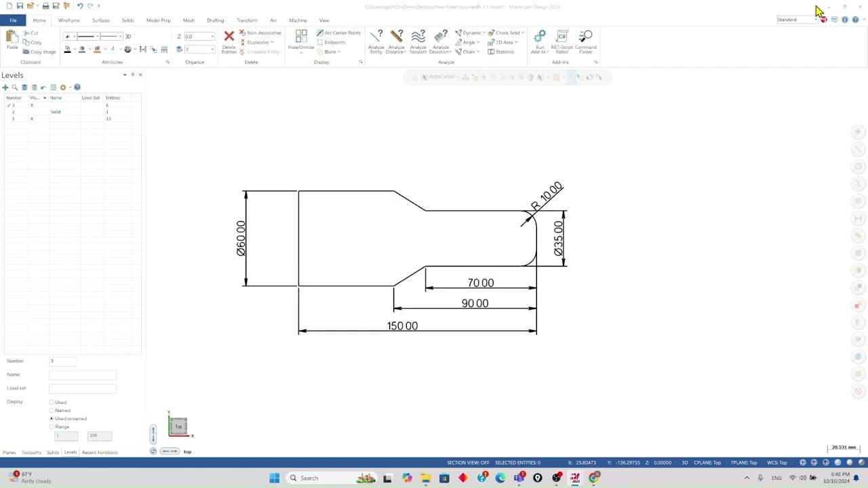Select the Named display radio button
The height and width of the screenshot is (488, 868).
click(x=52, y=411)
